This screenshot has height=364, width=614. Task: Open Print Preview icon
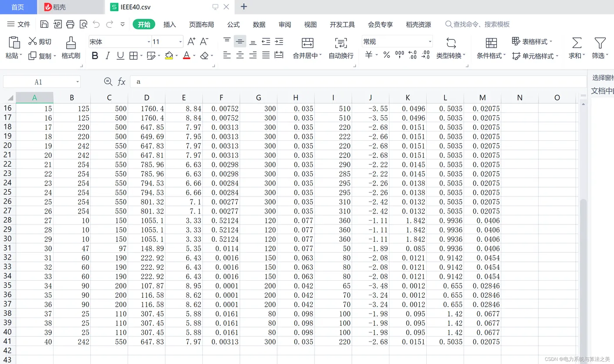coord(83,24)
